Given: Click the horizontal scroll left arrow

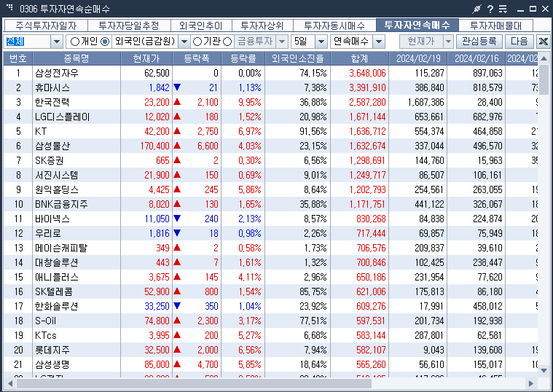Looking at the screenshot, I should 9,383.
